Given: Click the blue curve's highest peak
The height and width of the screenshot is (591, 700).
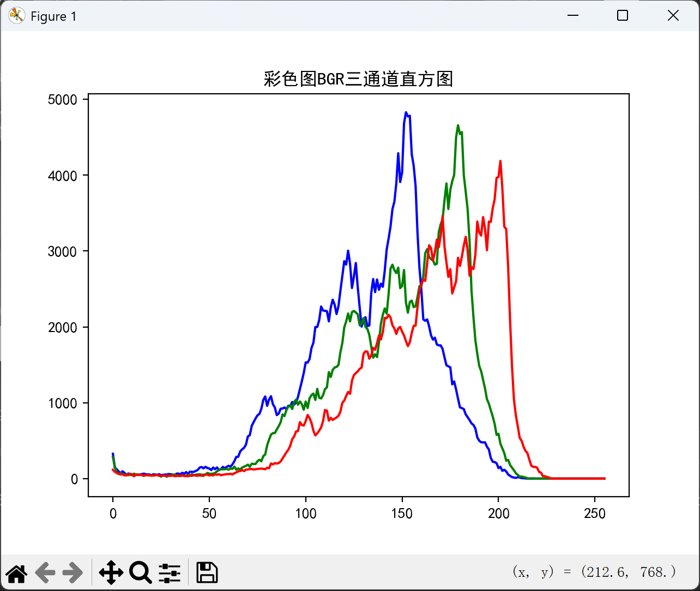Looking at the screenshot, I should 406,112.
